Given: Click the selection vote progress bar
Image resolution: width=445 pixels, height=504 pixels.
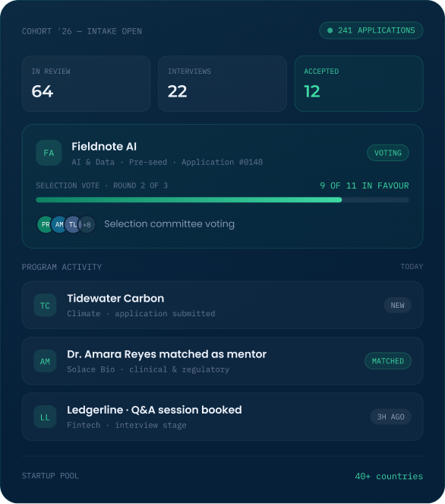Looking at the screenshot, I should pos(222,200).
